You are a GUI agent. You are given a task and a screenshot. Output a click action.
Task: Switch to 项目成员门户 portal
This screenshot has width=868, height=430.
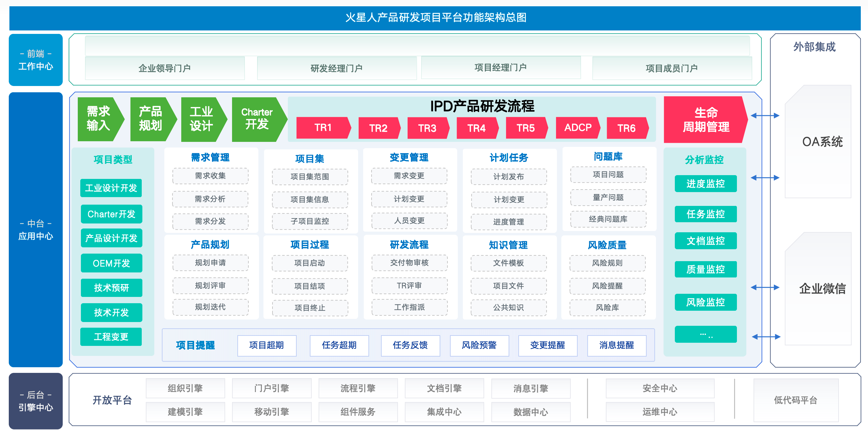point(672,68)
